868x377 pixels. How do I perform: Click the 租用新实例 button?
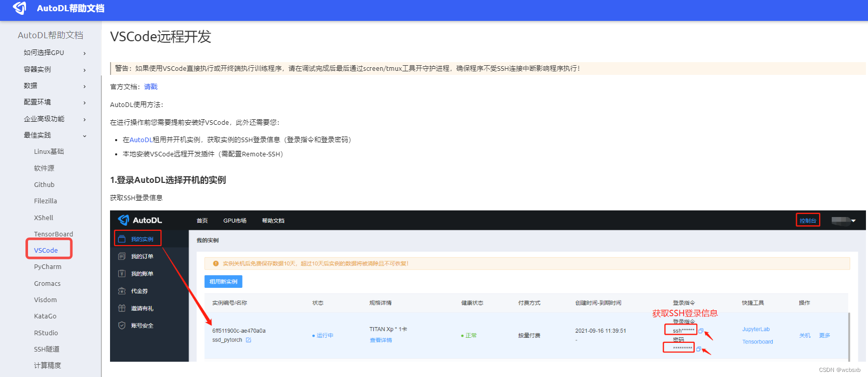coord(223,282)
